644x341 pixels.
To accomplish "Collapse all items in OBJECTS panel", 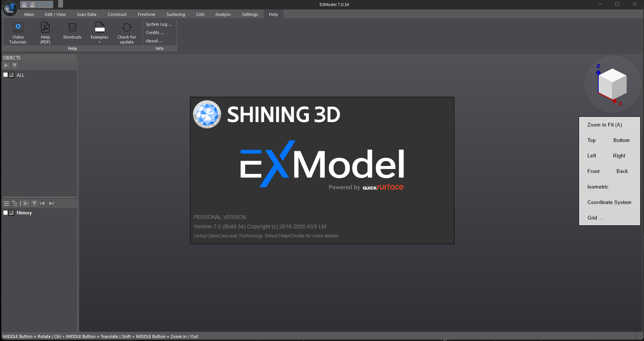I will [6, 65].
